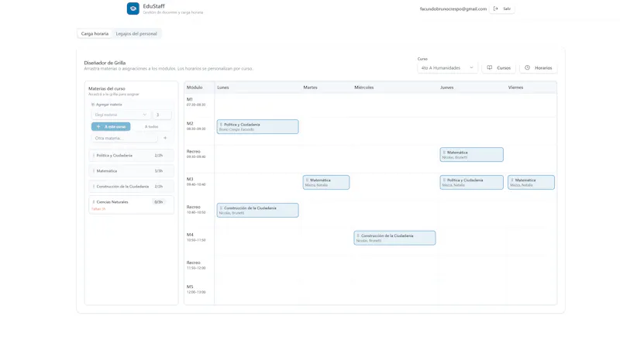Click the red Faltan 3h warning text

(98, 208)
